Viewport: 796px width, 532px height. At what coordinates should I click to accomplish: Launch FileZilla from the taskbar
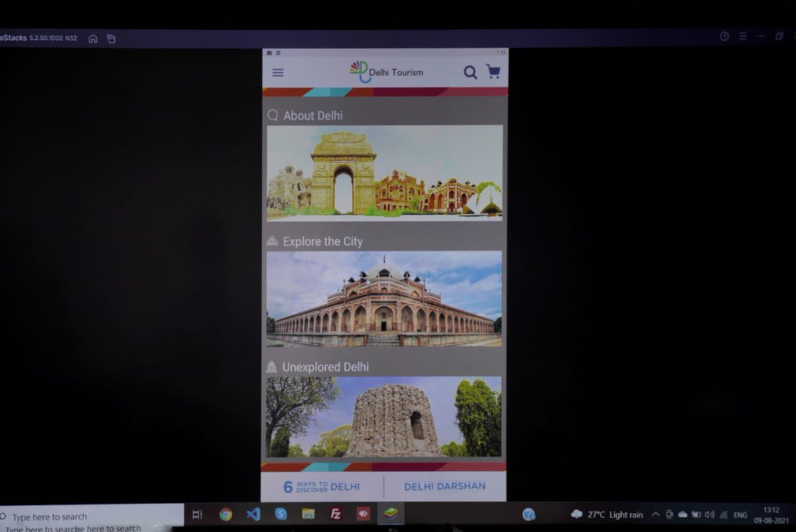334,514
